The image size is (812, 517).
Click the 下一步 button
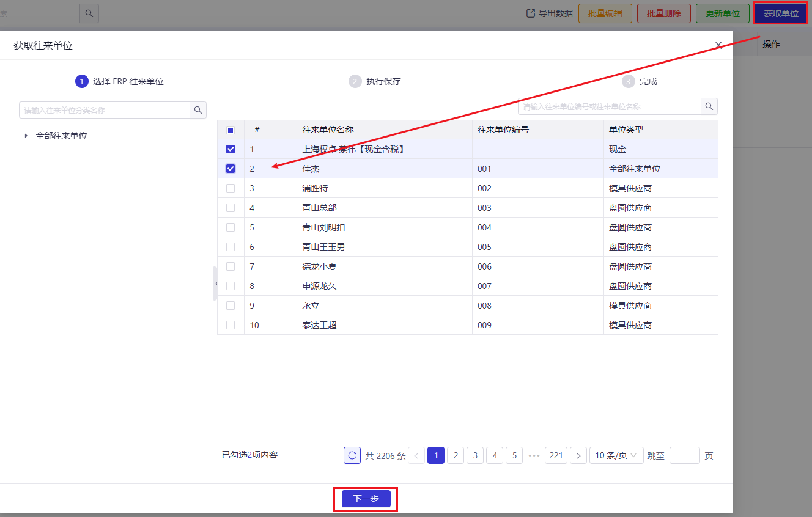click(366, 499)
